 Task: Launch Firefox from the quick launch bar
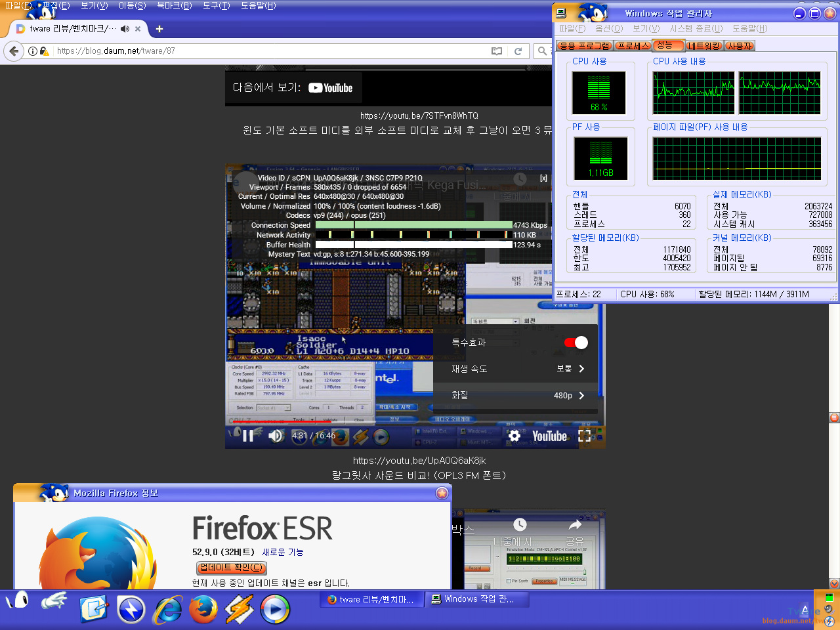coord(203,610)
